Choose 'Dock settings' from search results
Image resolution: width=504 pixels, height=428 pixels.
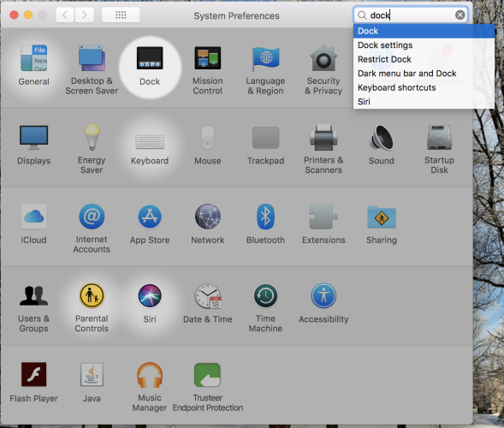424,45
